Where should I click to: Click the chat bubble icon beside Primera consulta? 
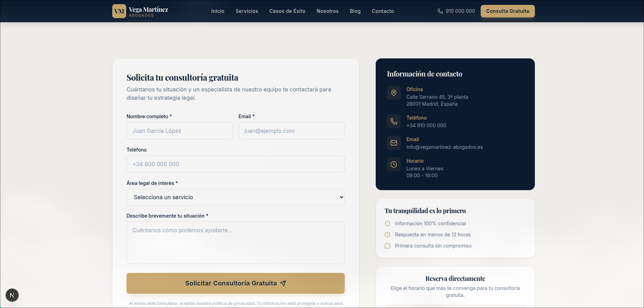tap(388, 246)
